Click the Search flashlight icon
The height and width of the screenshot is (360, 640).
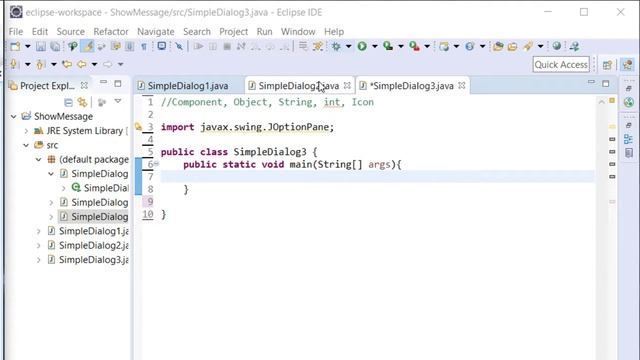[528, 46]
